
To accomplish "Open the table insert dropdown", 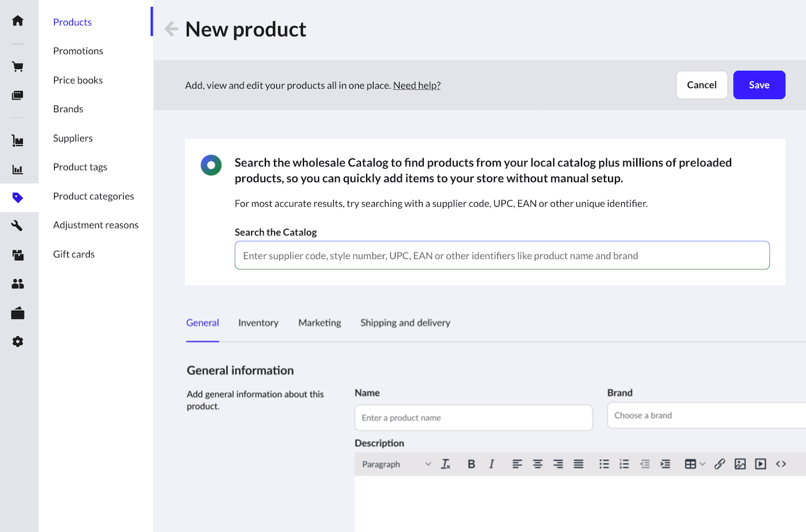I will (x=695, y=464).
